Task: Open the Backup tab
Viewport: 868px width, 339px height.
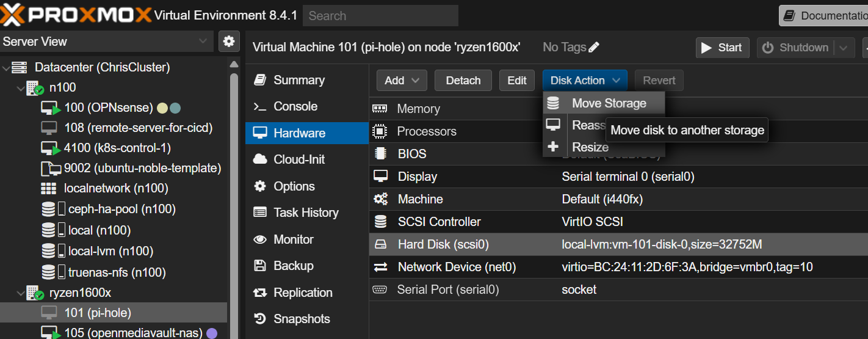Action: click(307, 266)
